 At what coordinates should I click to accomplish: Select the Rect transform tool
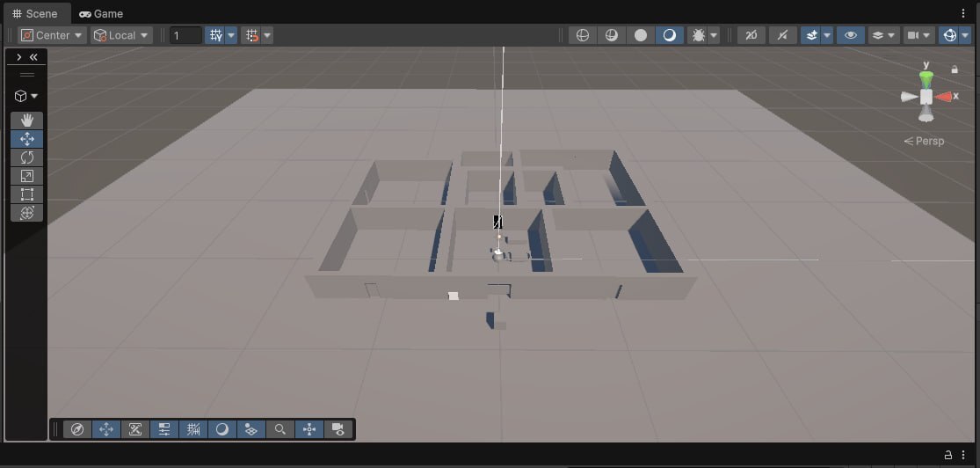[x=27, y=194]
